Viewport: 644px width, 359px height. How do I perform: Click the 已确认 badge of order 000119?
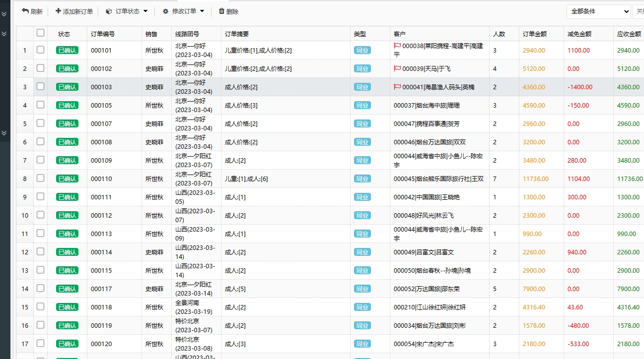click(x=67, y=325)
